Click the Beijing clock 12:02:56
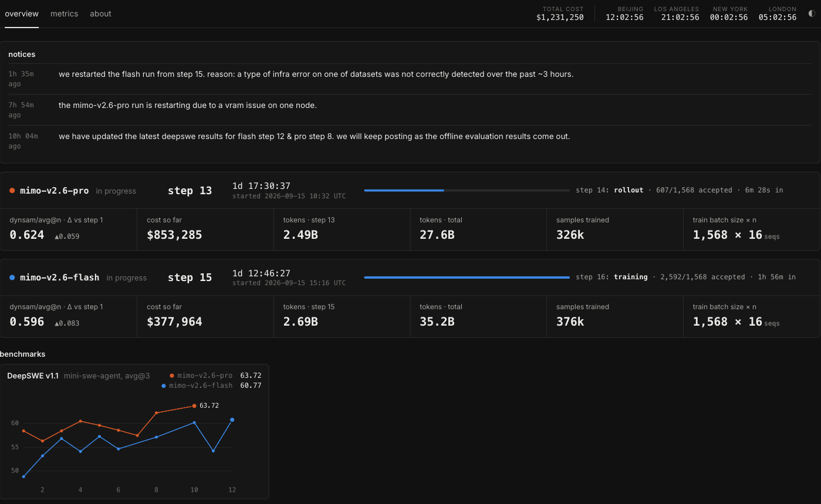Image resolution: width=821 pixels, height=504 pixels. 624,18
